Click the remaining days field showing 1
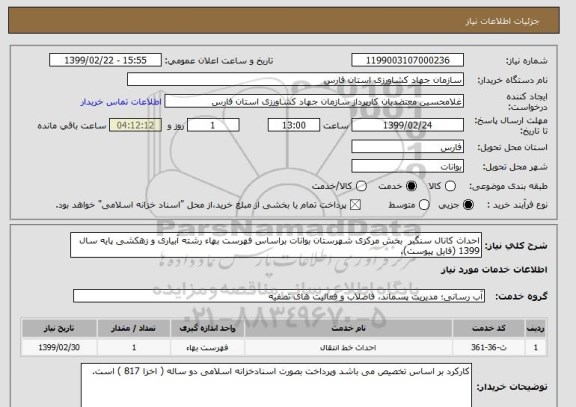Viewport: 576px width, 407px height. [x=213, y=125]
